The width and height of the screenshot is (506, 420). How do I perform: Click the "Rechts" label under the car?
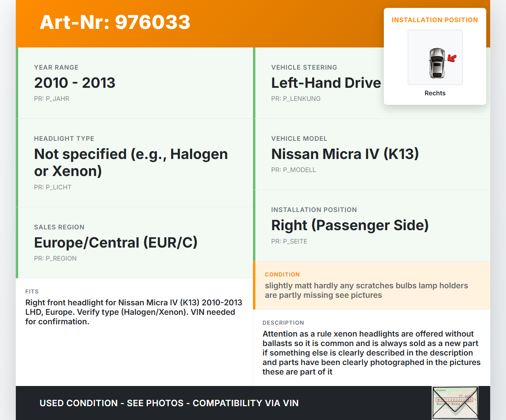[x=435, y=93]
